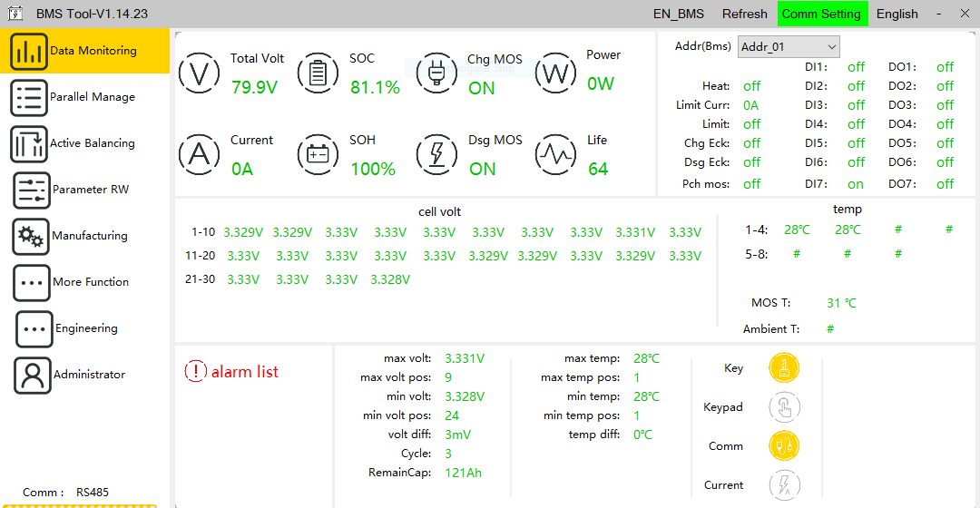Go to Engineering label

coord(86,328)
